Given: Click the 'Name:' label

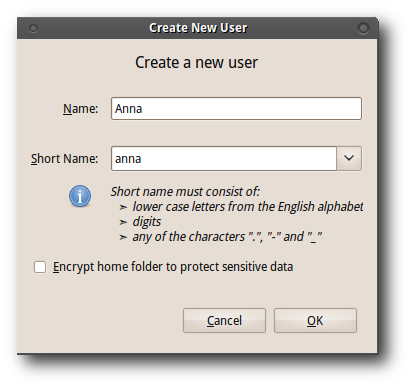Looking at the screenshot, I should 81,109.
